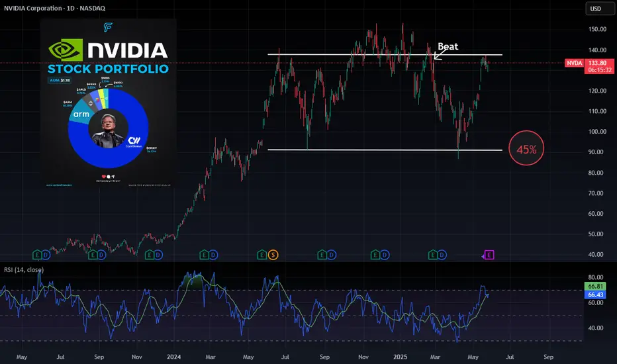Click the August 2024 earnings E marker
This screenshot has height=364, width=617.
click(322, 255)
